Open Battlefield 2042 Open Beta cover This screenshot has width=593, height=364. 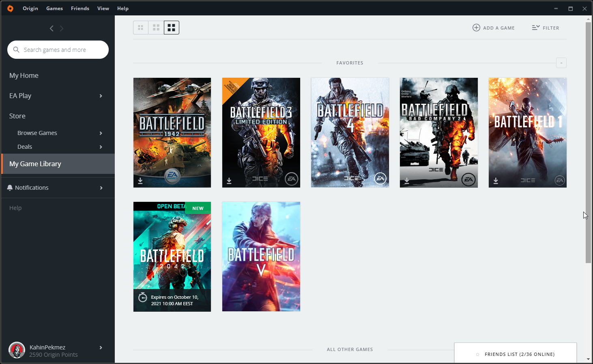172,257
